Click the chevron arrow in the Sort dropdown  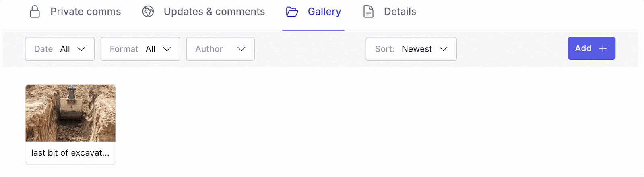(x=444, y=49)
